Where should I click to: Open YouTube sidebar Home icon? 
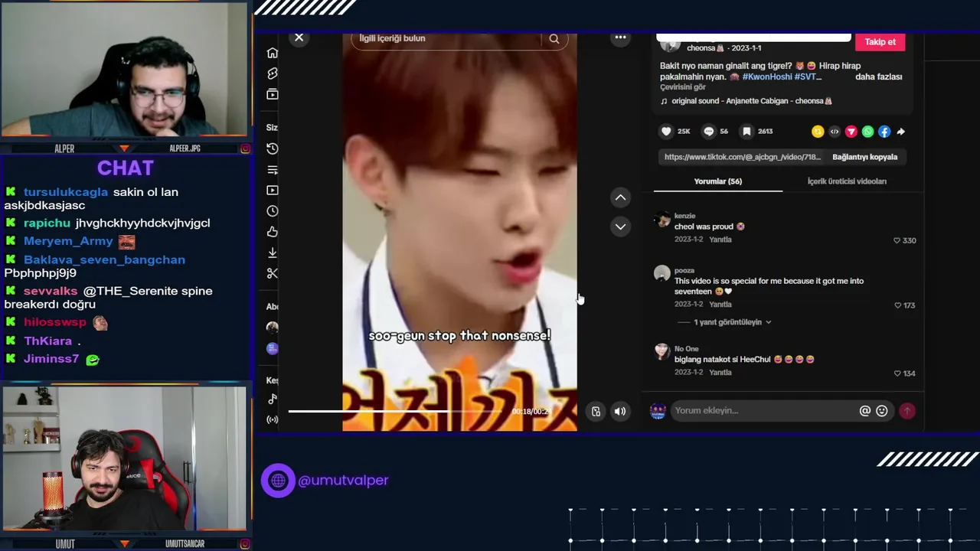273,53
